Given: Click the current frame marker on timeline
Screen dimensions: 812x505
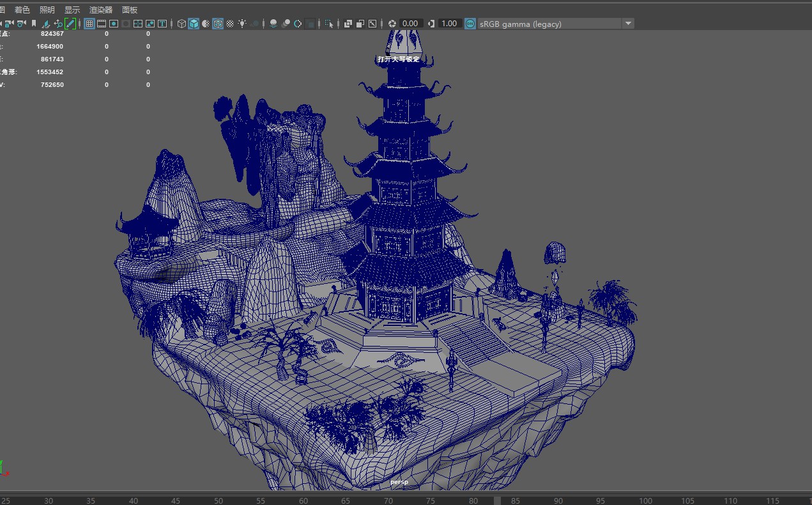Looking at the screenshot, I should tap(498, 501).
